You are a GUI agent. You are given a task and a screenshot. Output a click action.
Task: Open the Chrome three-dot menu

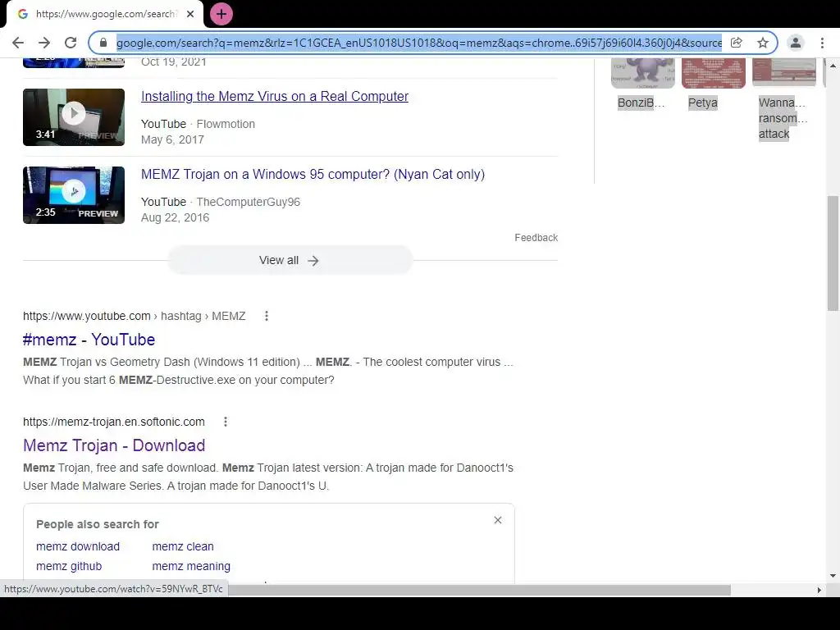click(x=822, y=43)
